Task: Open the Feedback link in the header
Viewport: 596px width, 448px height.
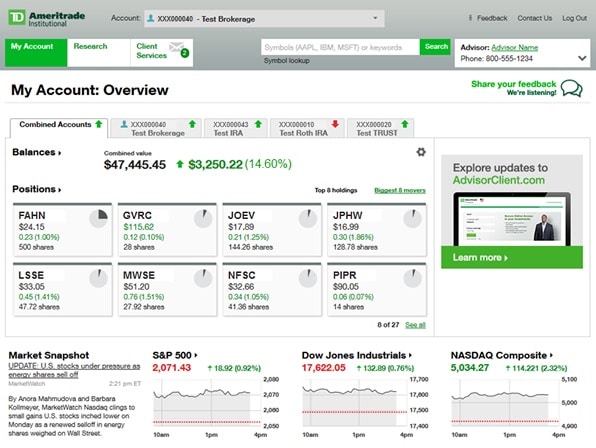Action: (492, 18)
